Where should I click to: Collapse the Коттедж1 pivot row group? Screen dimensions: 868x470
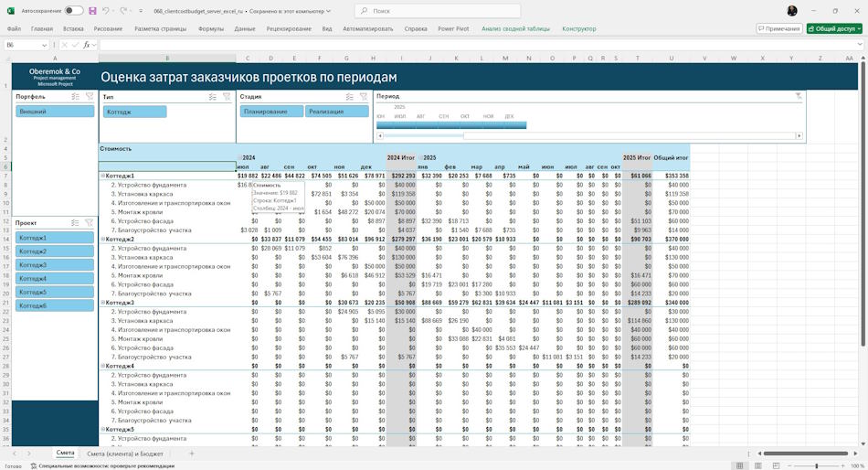103,176
